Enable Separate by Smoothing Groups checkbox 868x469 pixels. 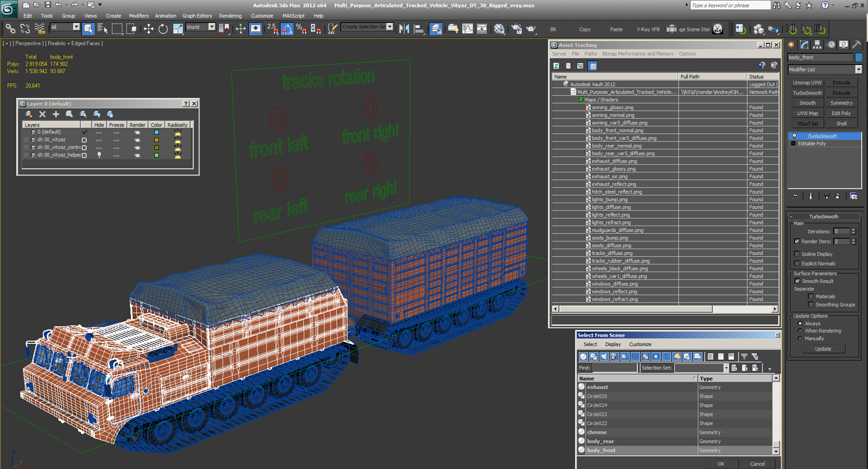(811, 304)
